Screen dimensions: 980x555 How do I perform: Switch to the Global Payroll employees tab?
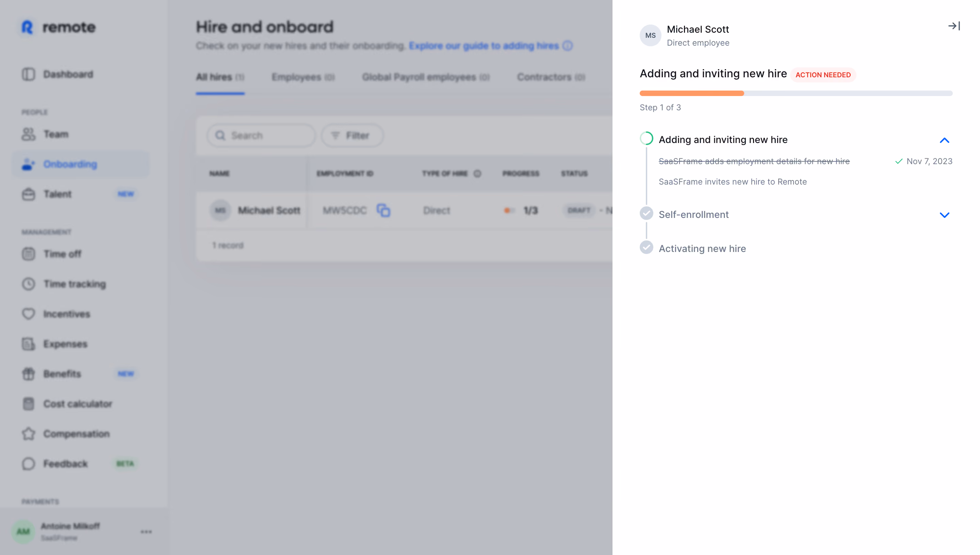click(426, 77)
